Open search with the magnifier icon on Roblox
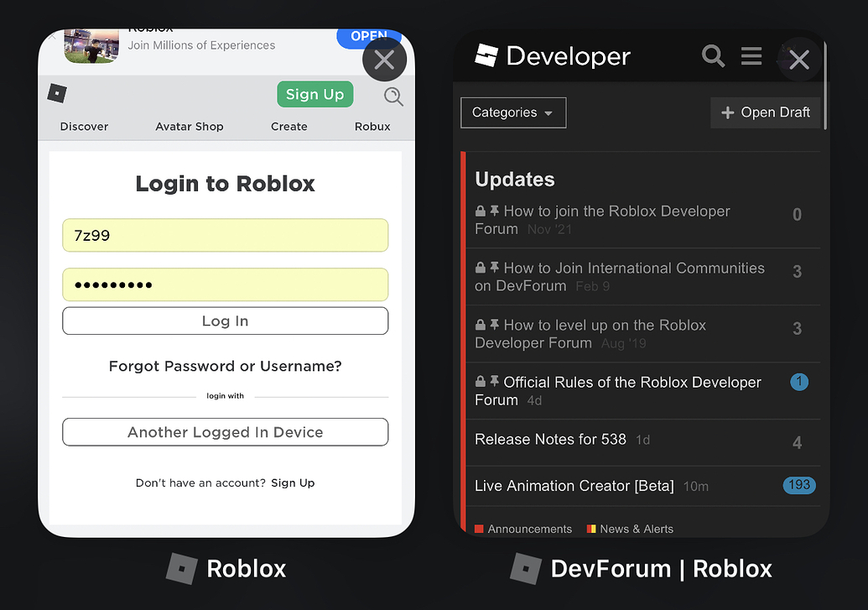Viewport: 868px width, 610px height. click(x=392, y=95)
